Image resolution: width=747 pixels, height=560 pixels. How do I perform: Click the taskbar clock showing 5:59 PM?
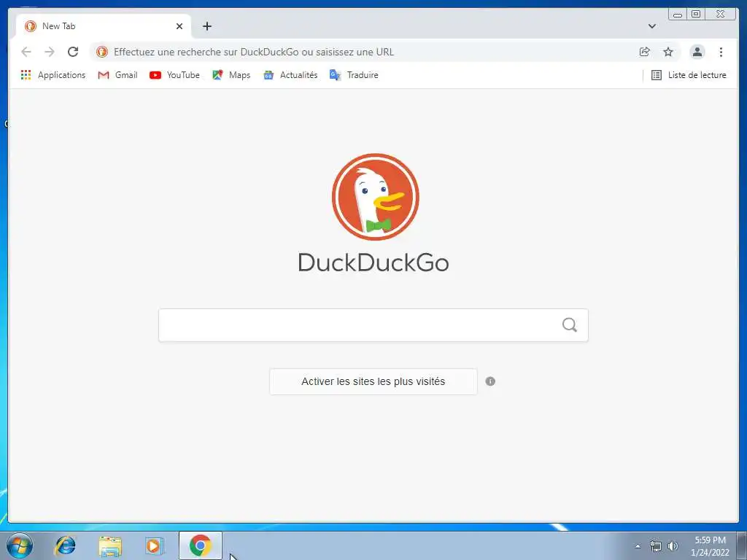click(x=710, y=546)
